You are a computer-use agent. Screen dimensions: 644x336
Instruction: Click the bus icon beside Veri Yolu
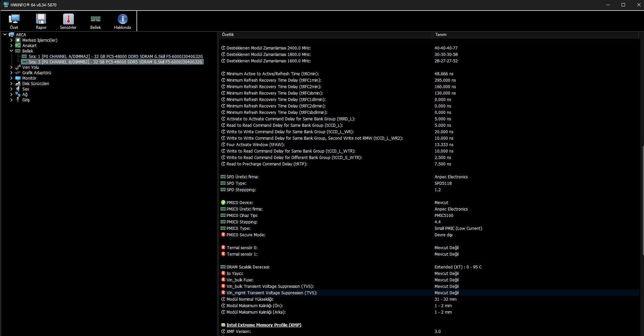click(x=18, y=67)
